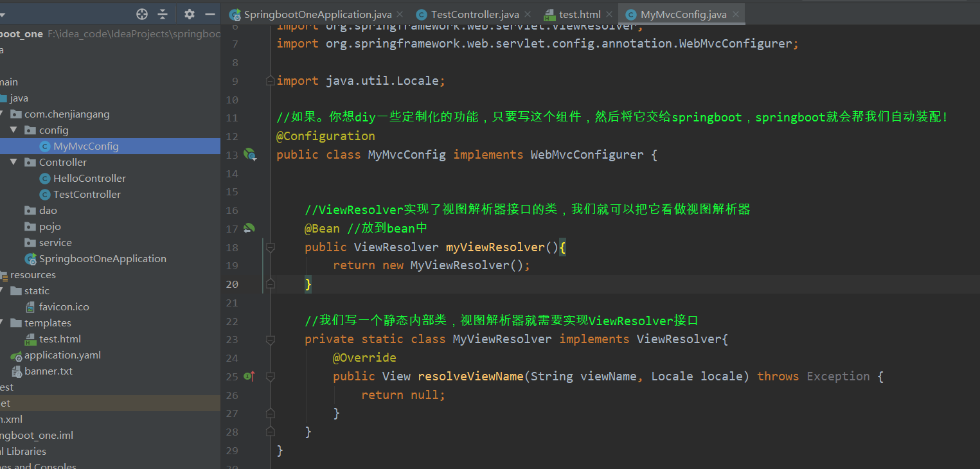
Task: Click the @Bean annotation
Action: pyautogui.click(x=322, y=228)
